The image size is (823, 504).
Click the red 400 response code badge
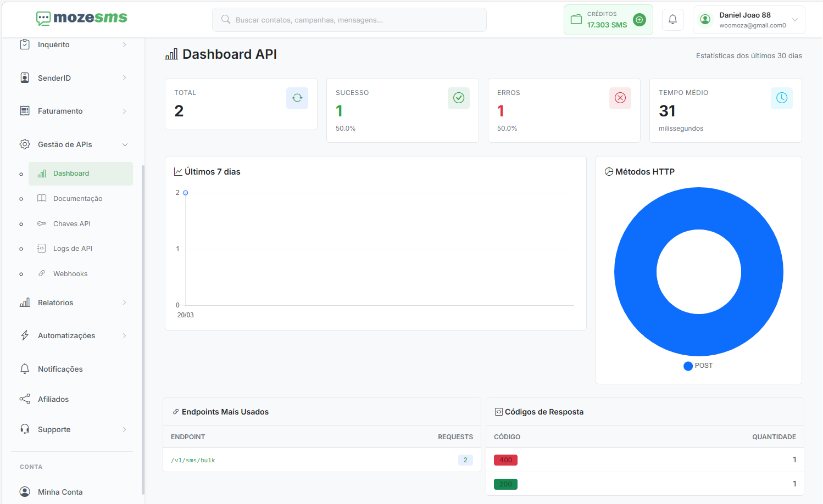[x=505, y=460]
